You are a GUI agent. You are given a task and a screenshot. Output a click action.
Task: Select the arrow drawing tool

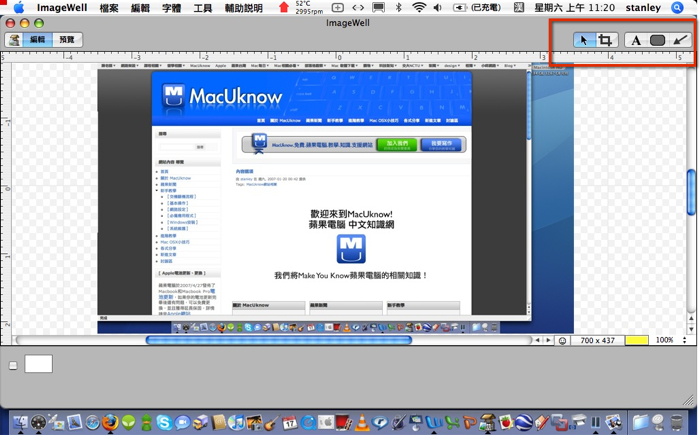[680, 41]
